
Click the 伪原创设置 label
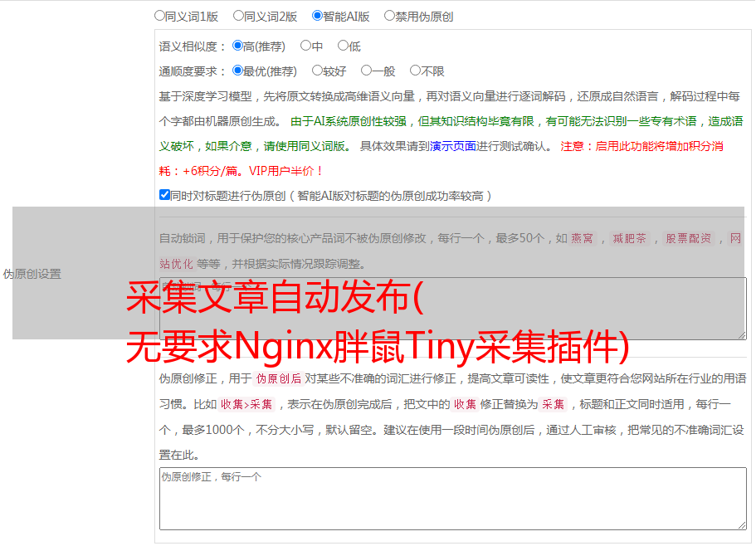tap(32, 274)
